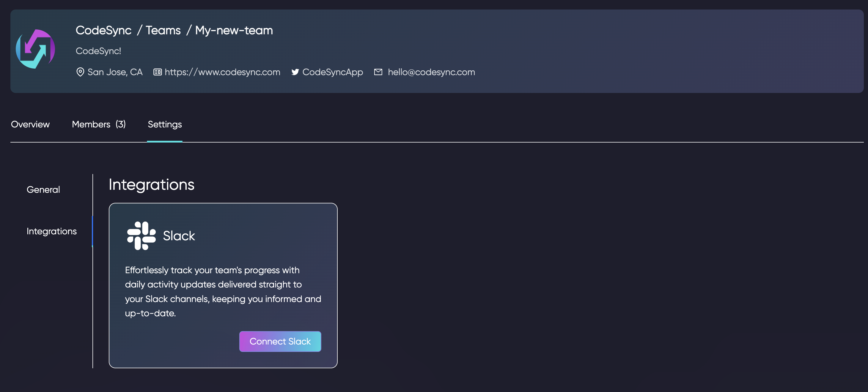
Task: Click the email envelope icon
Action: pyautogui.click(x=378, y=72)
